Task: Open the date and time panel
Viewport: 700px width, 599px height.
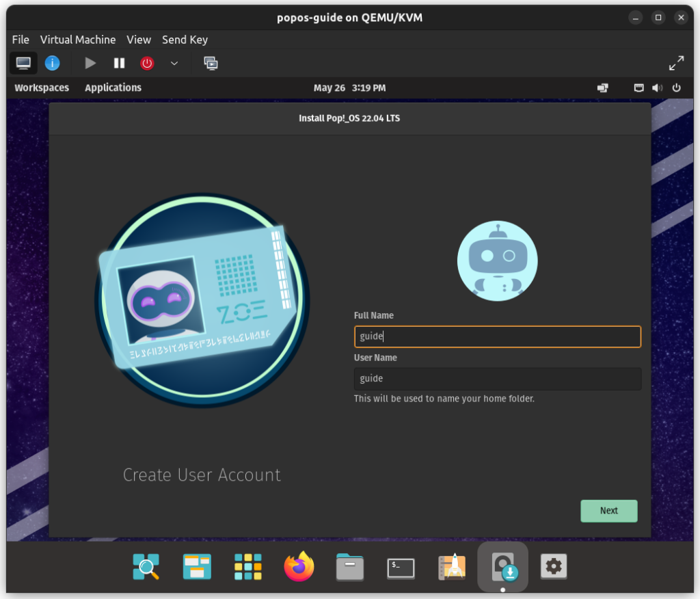Action: pos(349,88)
